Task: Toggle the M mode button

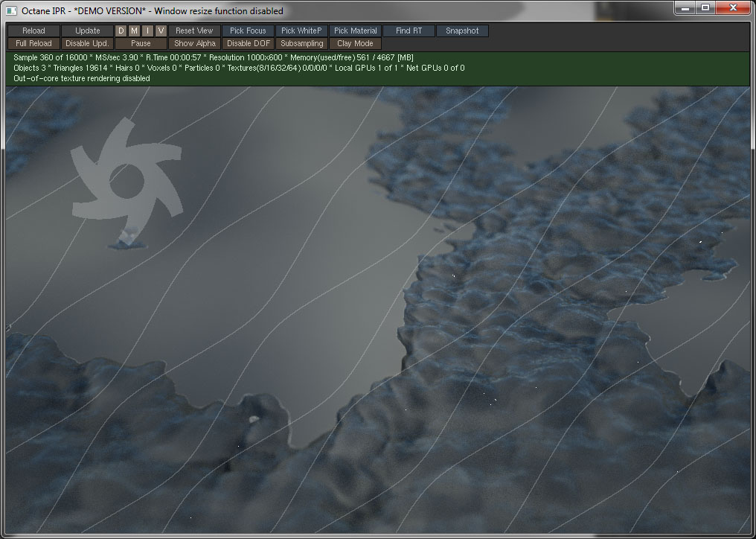Action: point(135,31)
